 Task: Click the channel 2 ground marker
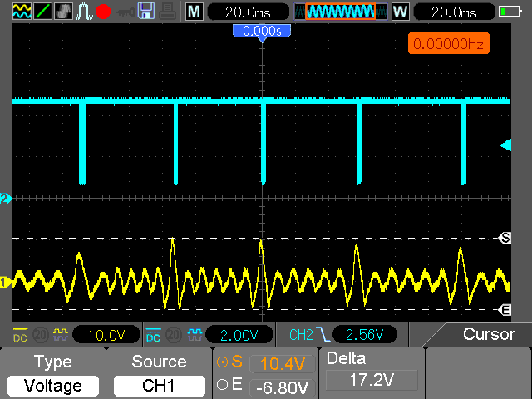click(6, 199)
